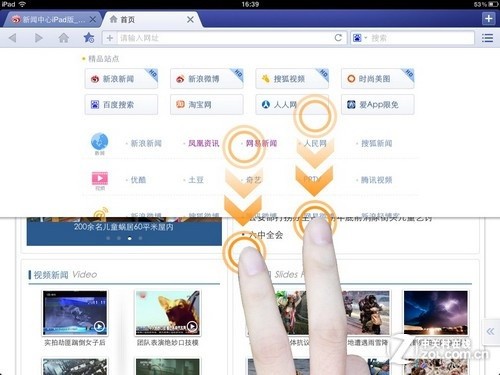The height and width of the screenshot is (375, 500).
Task: Open 200余名儿童蜗居60平米屋内 slide caption
Action: [x=124, y=227]
